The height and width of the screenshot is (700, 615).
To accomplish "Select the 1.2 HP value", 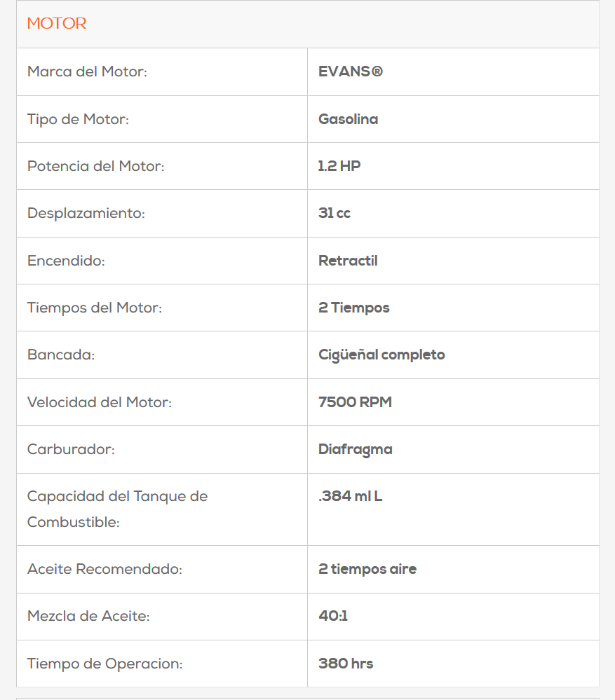I will (339, 166).
